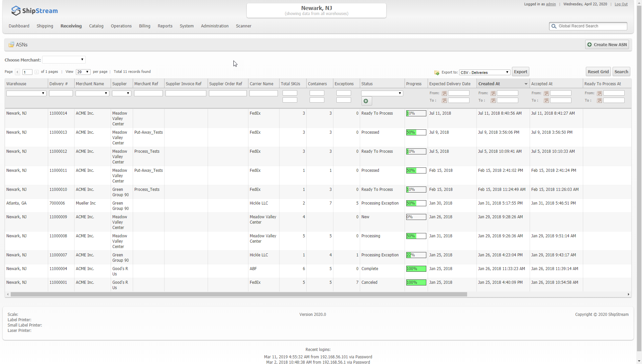Click Create New ASN button
This screenshot has height=364, width=642.
(x=607, y=45)
